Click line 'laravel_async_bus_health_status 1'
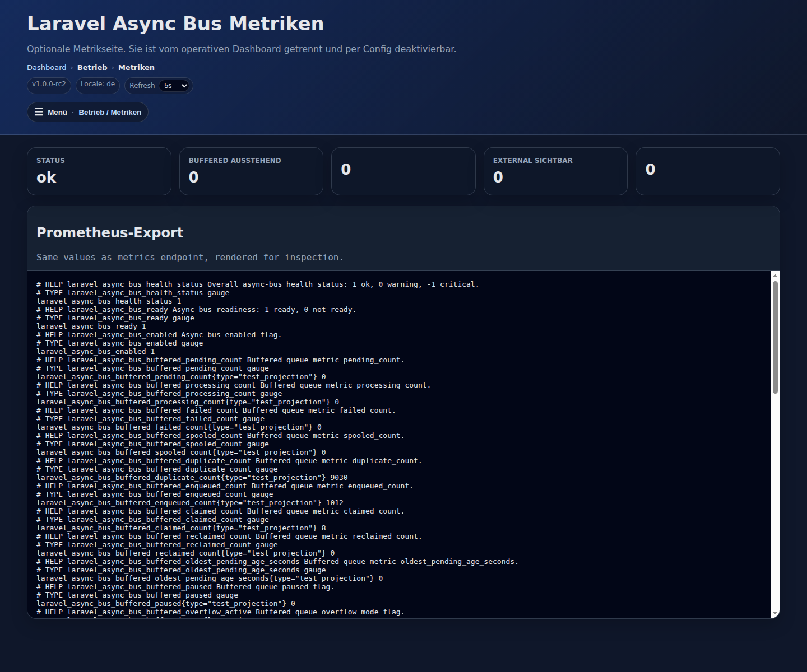This screenshot has height=672, width=807. click(109, 301)
